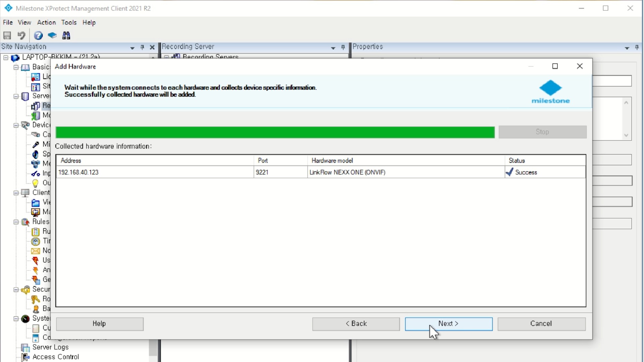This screenshot has height=362, width=644.
Task: Select the Matrix tree icon
Action: click(x=36, y=212)
